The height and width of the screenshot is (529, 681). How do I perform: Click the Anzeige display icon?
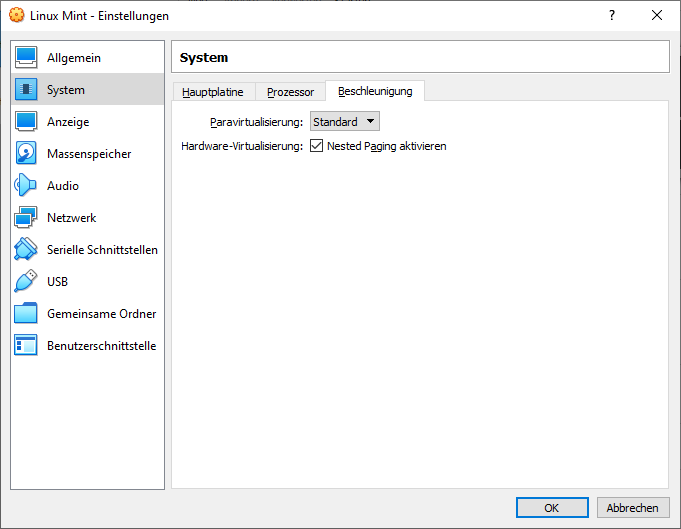click(x=26, y=121)
